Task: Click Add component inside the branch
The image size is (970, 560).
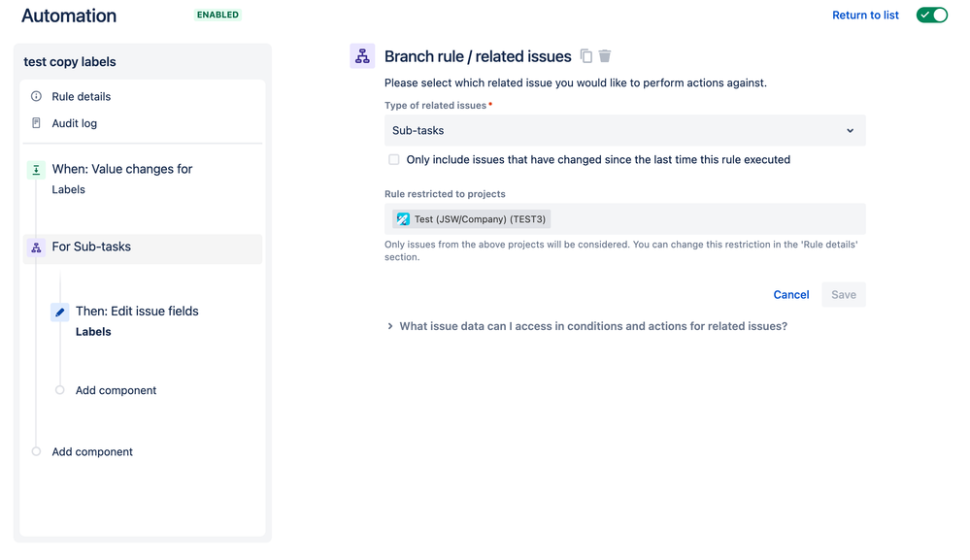Action: [116, 390]
